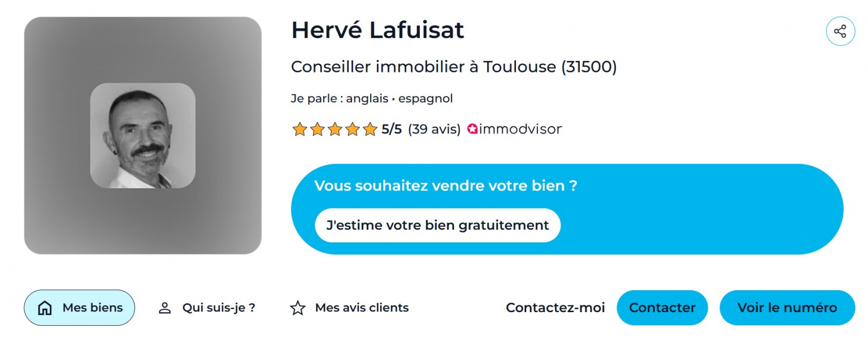Click the 5/5 rating score
This screenshot has width=868, height=337.
click(x=392, y=128)
